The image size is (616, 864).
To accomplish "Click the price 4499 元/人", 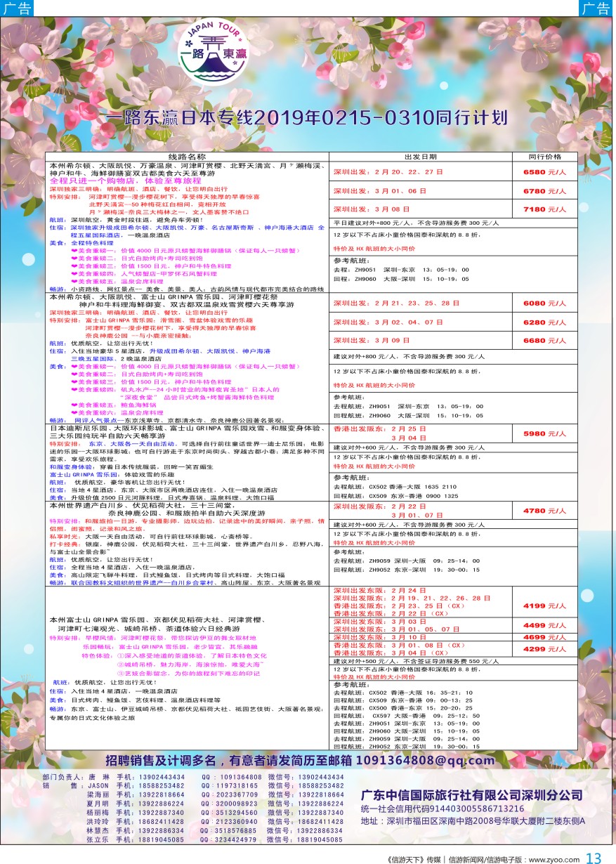I will 544,625.
